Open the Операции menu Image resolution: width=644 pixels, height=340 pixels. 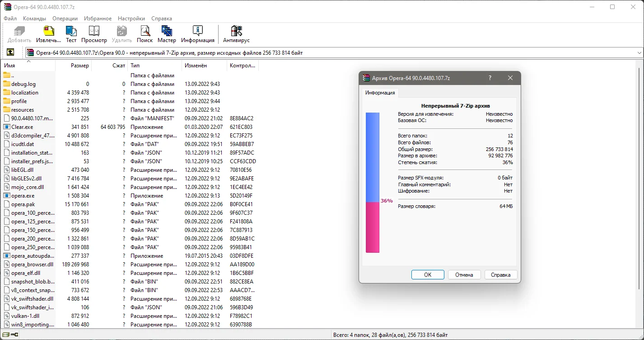click(65, 19)
